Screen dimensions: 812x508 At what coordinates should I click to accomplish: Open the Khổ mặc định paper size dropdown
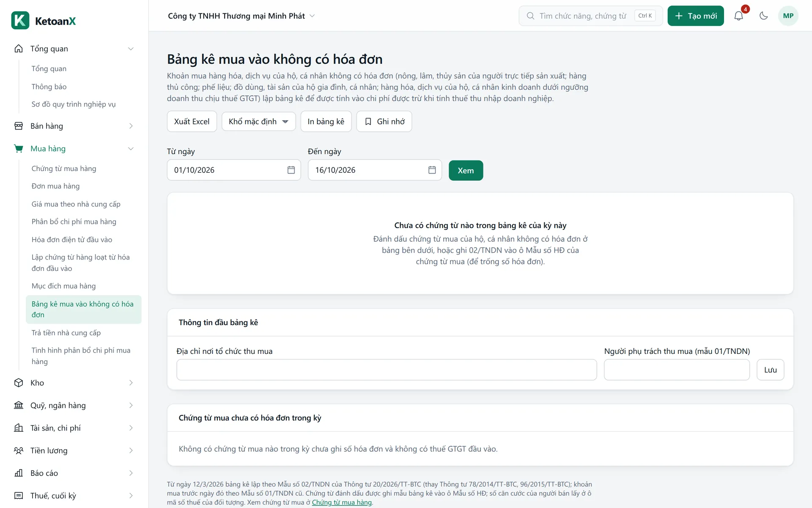(x=258, y=121)
